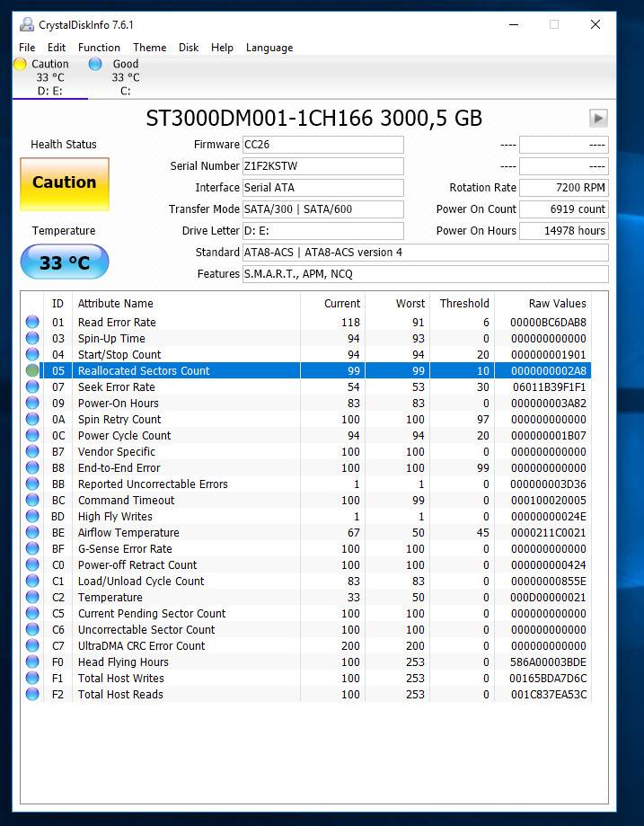Viewport: 644px width, 826px height.
Task: Open the Language menu
Action: (269, 48)
